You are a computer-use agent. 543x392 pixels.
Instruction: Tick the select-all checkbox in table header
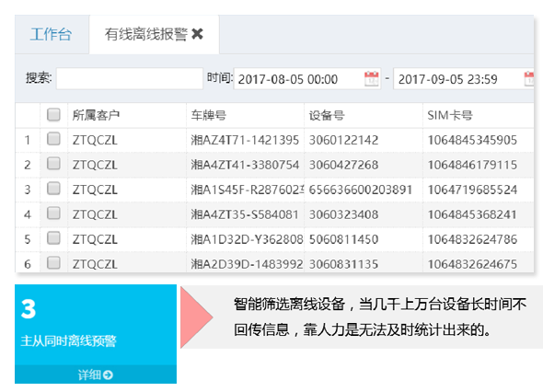point(53,115)
